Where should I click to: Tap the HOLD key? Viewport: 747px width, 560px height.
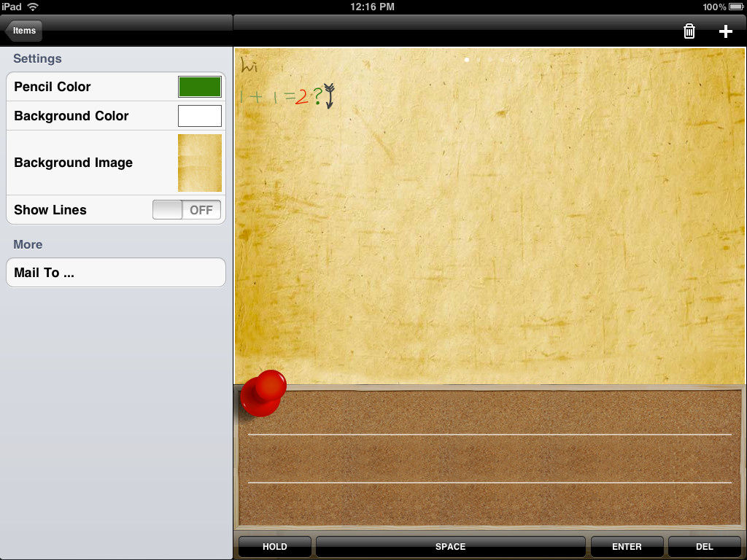click(x=275, y=546)
